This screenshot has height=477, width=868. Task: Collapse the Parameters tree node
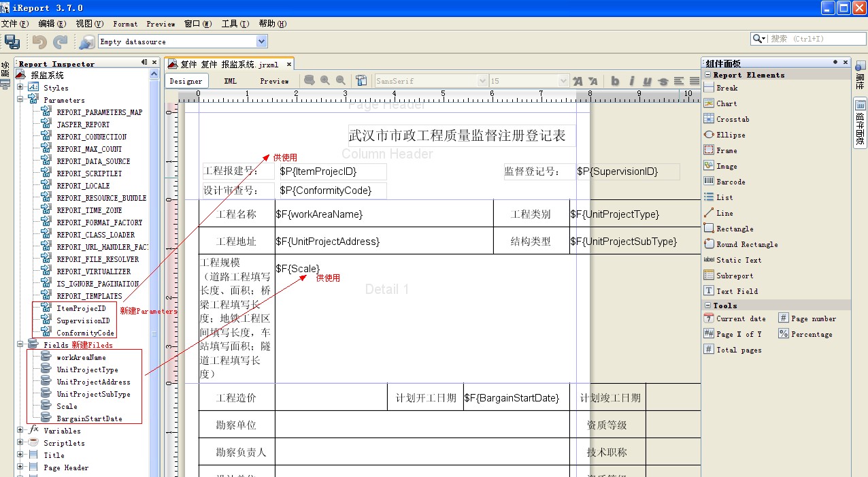[20, 99]
